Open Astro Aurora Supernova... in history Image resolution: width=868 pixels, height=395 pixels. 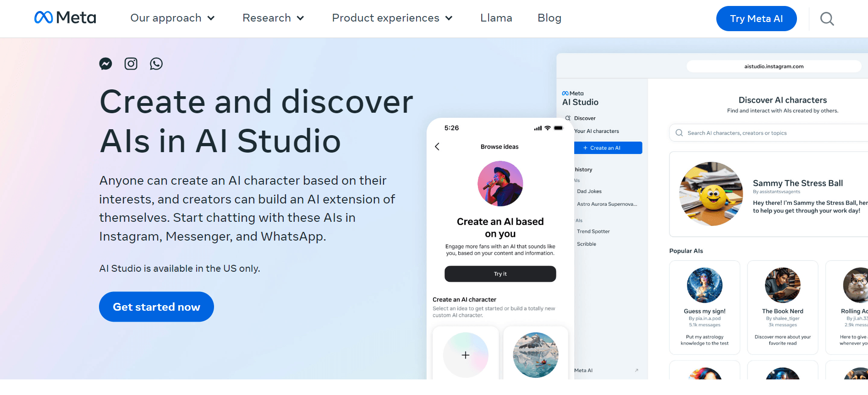(x=607, y=204)
